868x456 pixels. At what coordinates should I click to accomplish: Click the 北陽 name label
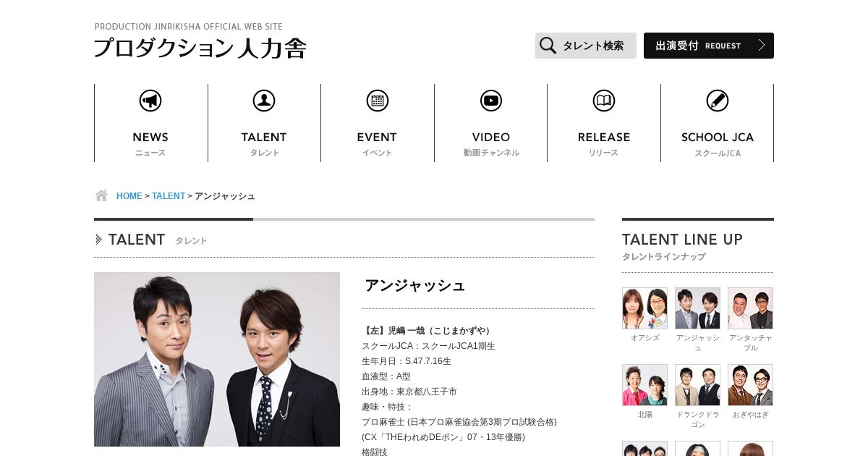[644, 415]
